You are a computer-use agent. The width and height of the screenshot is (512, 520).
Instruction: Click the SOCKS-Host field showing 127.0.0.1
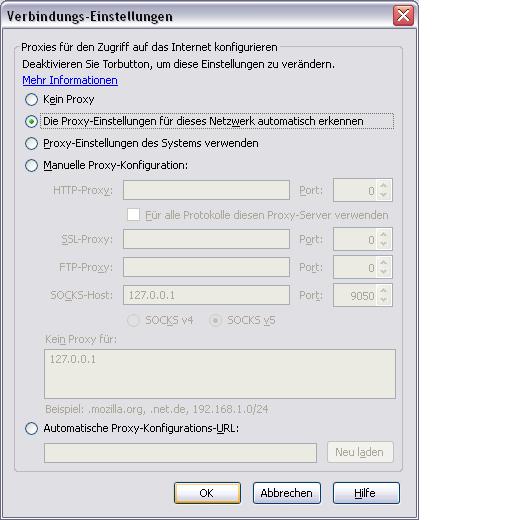point(206,295)
